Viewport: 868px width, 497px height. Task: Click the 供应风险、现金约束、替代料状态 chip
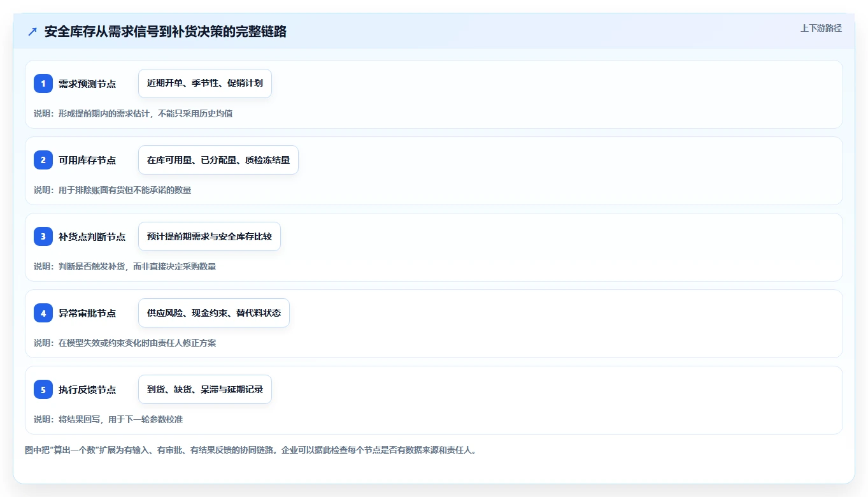pos(214,313)
